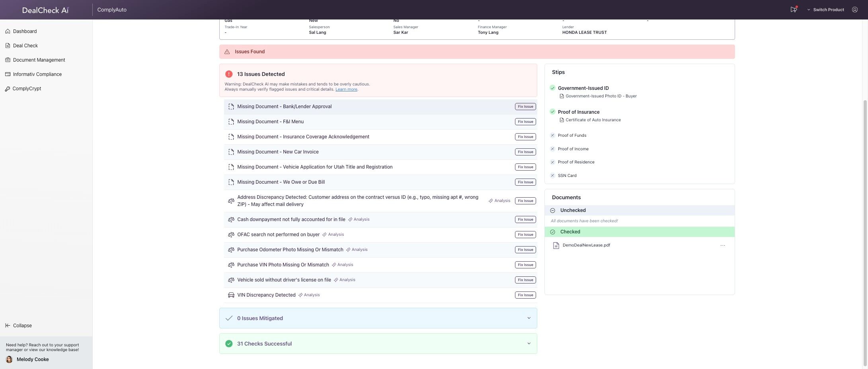Click Melody Cooke support manager name
The width and height of the screenshot is (868, 369).
[x=33, y=359]
